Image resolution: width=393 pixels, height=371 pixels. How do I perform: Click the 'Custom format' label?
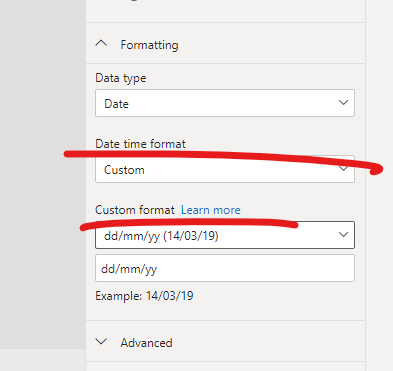click(135, 210)
